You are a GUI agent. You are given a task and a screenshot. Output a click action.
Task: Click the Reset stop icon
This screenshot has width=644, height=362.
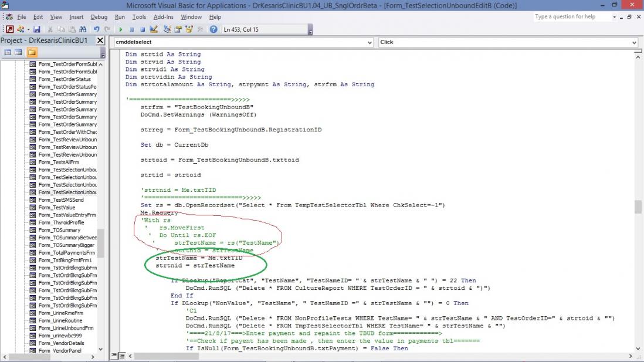pos(143,29)
